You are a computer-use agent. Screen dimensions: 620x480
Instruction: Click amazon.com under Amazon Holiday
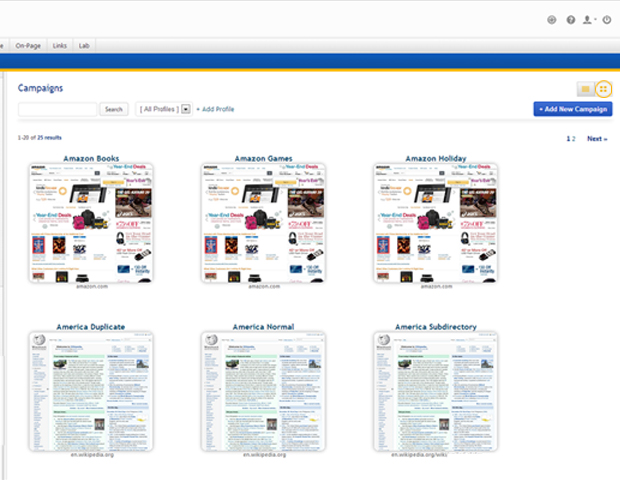tap(437, 286)
